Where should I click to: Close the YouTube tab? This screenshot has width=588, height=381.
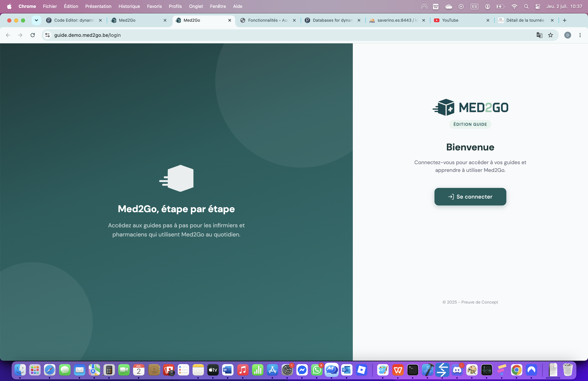pyautogui.click(x=488, y=20)
